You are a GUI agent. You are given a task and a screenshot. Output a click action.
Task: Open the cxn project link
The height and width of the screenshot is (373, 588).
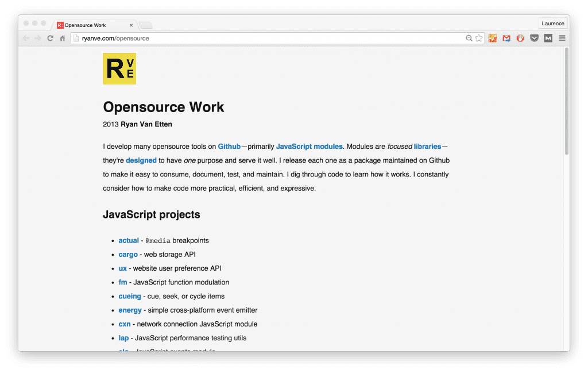pos(125,324)
